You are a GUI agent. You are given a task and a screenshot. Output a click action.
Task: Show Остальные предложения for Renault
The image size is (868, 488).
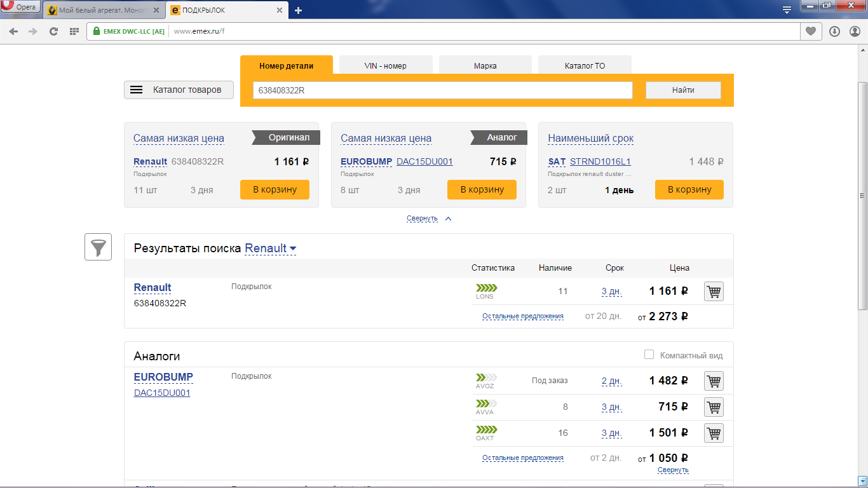(523, 316)
